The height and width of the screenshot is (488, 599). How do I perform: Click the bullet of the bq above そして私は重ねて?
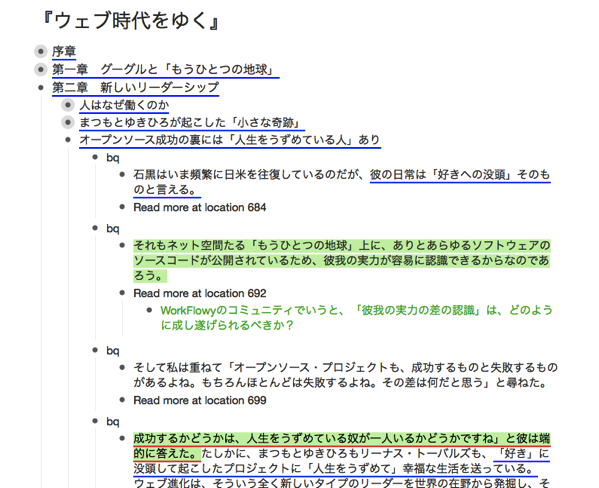pyautogui.click(x=95, y=350)
